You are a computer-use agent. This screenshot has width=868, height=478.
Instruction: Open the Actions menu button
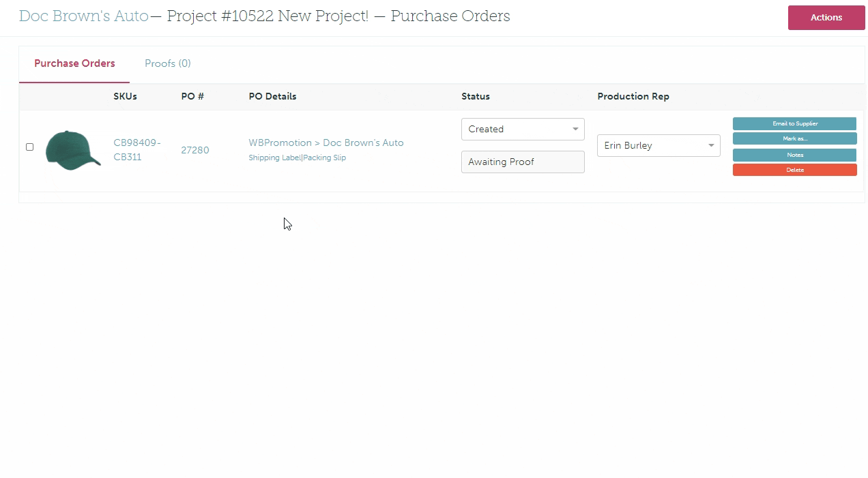[826, 18]
